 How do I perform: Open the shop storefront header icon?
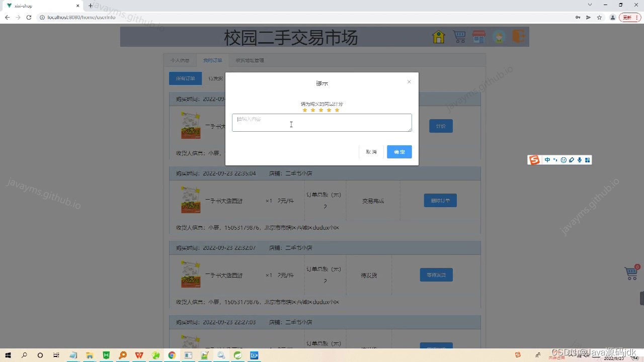coord(479,37)
